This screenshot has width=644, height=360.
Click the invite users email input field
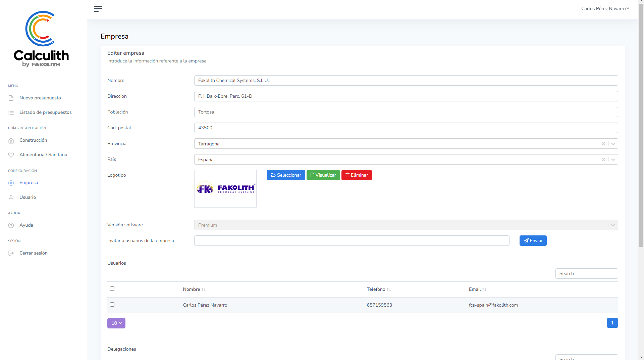coord(352,241)
